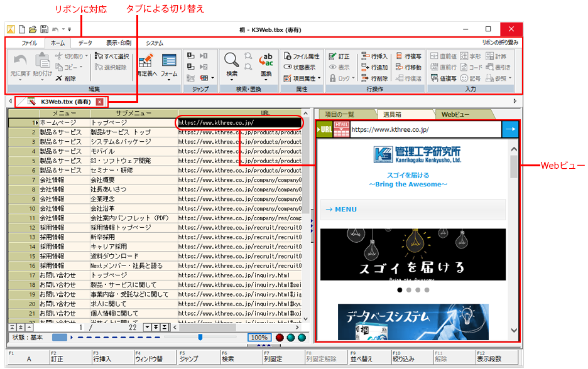Click the green URL label icon
Viewport: 588px width, 369px height.
(325, 129)
